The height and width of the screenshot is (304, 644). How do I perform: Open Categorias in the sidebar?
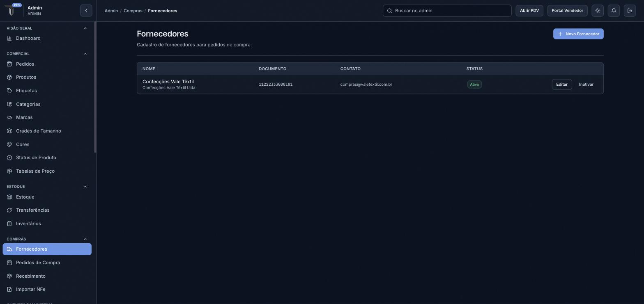tap(47, 104)
